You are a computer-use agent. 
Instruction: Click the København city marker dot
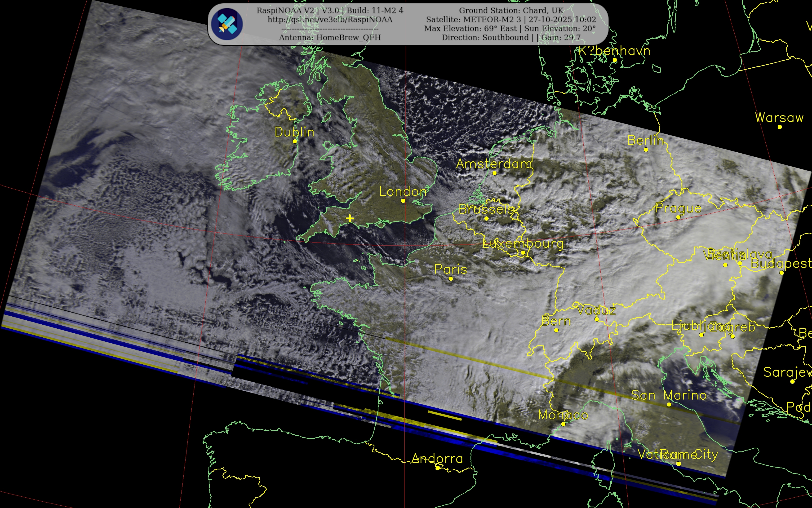(614, 60)
